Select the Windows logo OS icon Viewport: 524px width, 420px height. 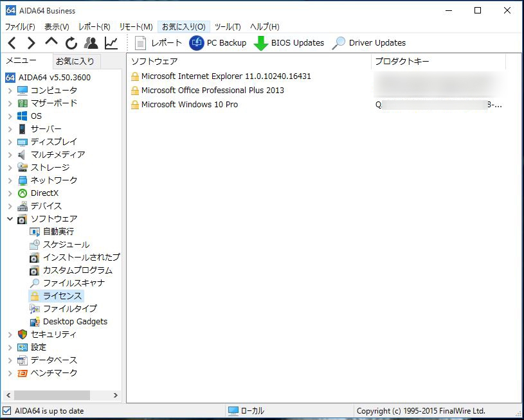pos(23,116)
